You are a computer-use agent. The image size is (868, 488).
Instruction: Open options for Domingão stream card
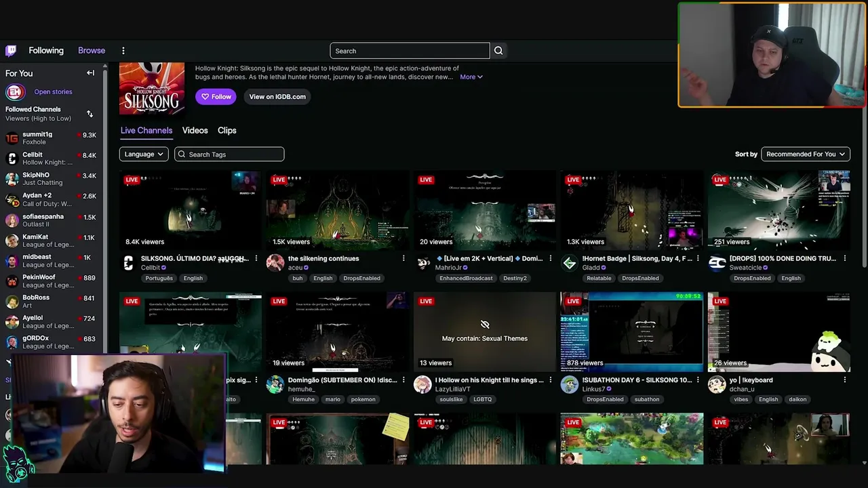click(403, 380)
